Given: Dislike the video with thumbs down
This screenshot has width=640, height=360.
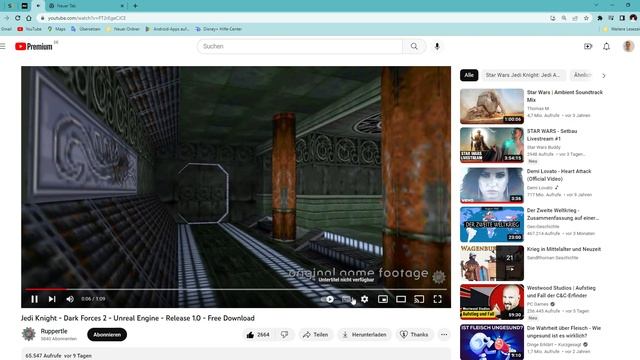Looking at the screenshot, I should pos(284,335).
